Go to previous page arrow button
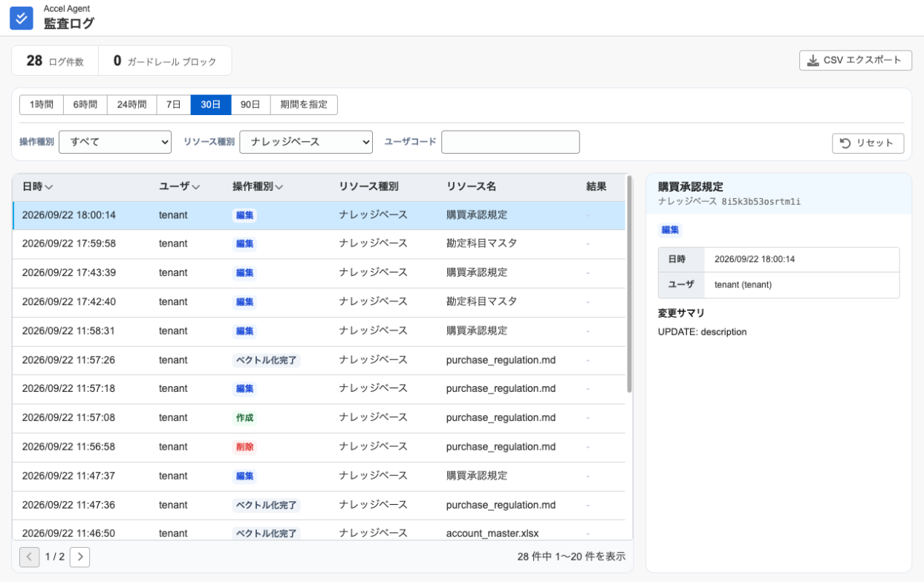Viewport: 924px width, 582px height. 30,557
